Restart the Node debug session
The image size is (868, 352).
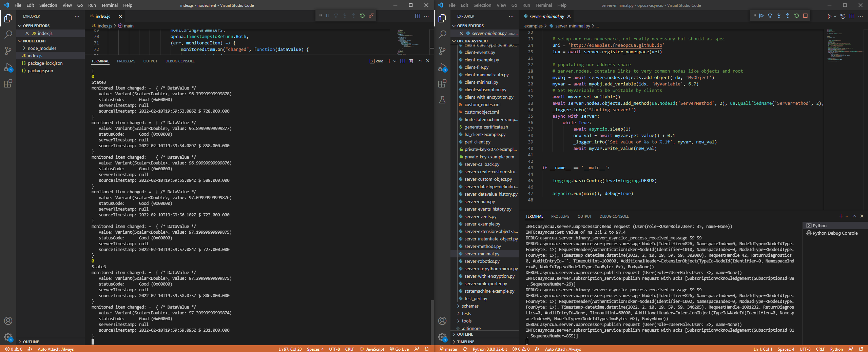click(362, 16)
